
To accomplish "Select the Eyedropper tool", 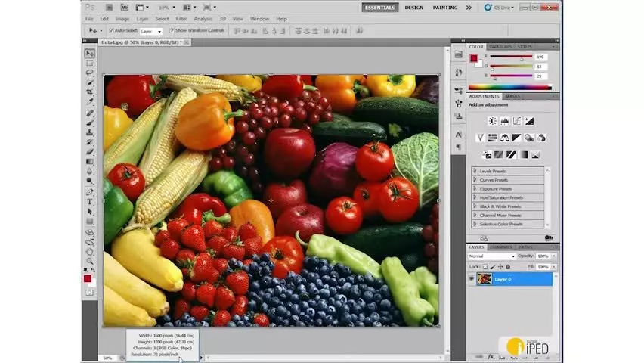I will click(89, 101).
